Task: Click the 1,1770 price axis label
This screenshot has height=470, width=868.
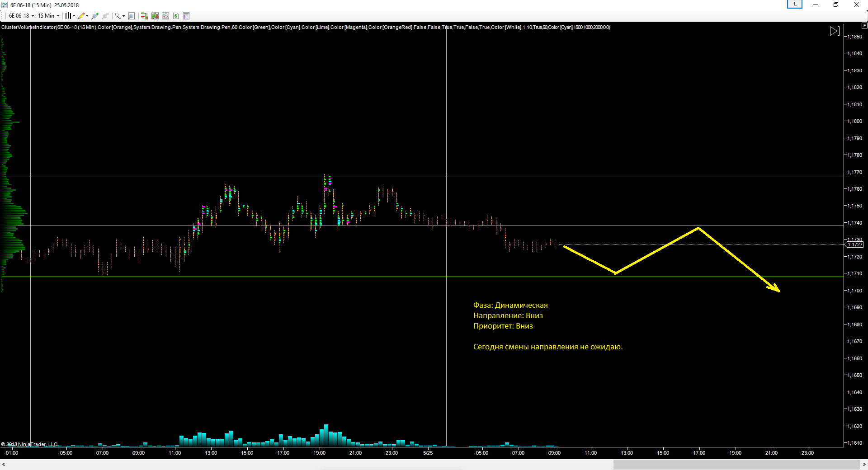Action: point(854,172)
